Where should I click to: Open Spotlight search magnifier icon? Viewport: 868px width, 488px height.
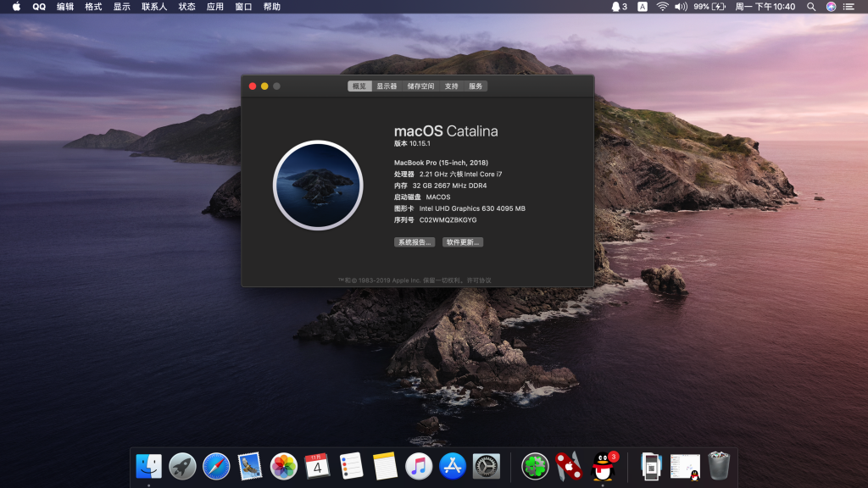tap(810, 6)
